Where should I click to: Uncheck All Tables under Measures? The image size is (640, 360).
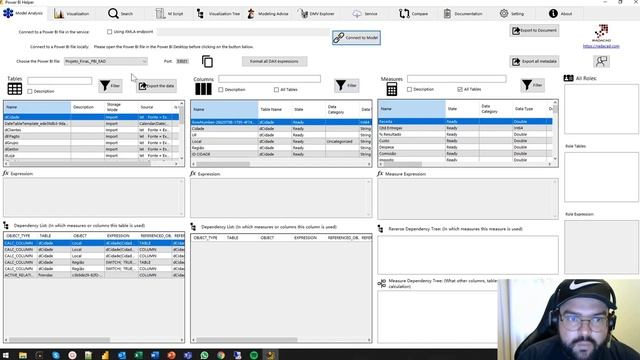460,89
